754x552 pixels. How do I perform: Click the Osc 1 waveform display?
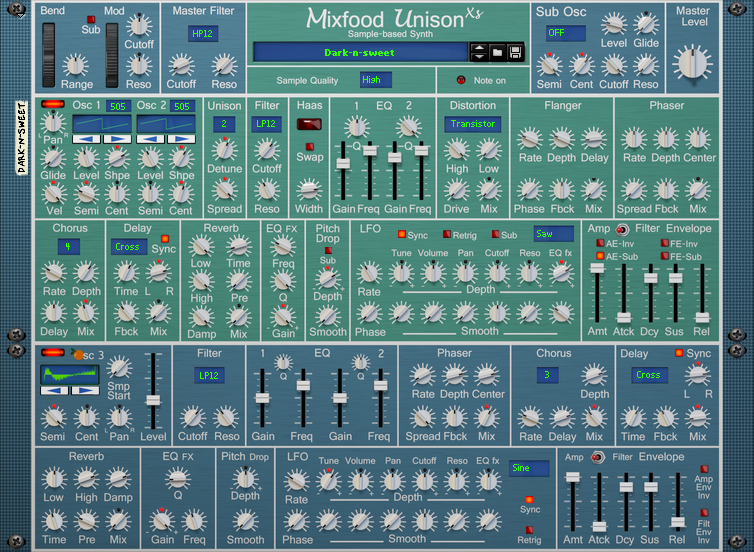[x=102, y=124]
